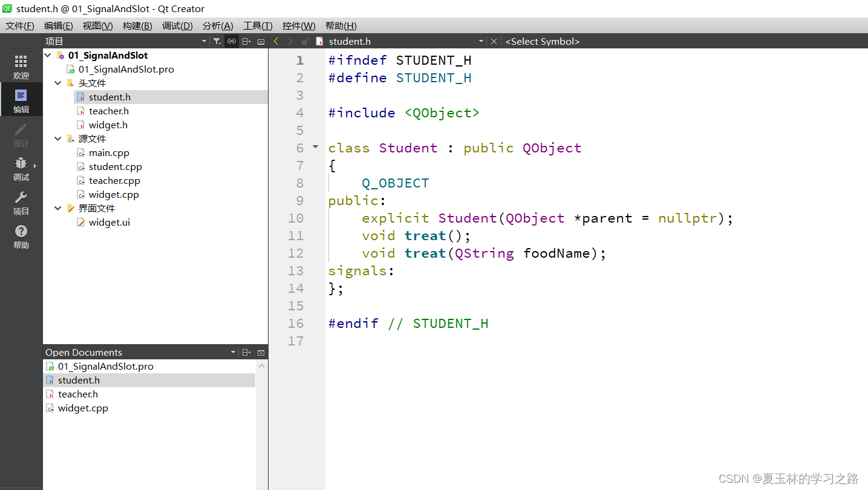Open the 欢迎 (Welcome) mode

click(x=21, y=66)
